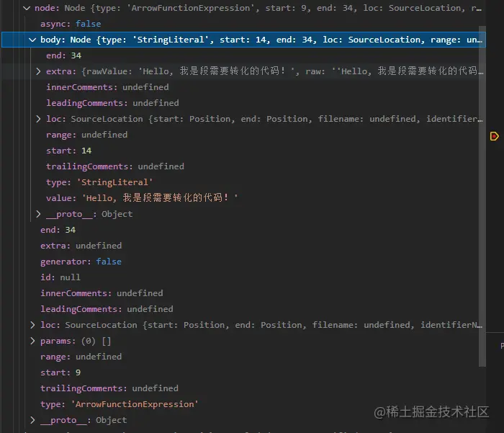Expand the params (0) array
The height and width of the screenshot is (433, 504).
(x=32, y=341)
